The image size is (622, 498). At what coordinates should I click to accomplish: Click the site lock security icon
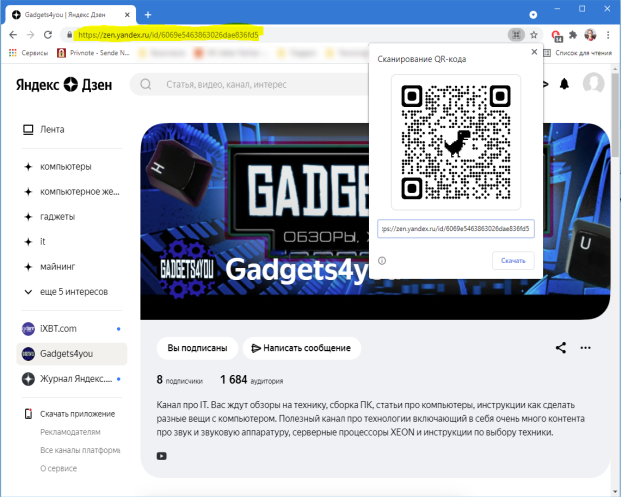(69, 35)
